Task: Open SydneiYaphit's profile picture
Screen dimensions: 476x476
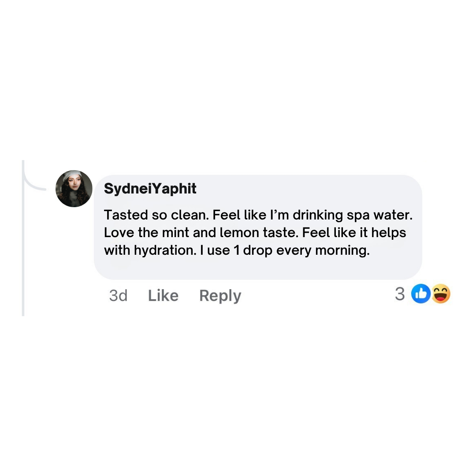Action: tap(74, 189)
